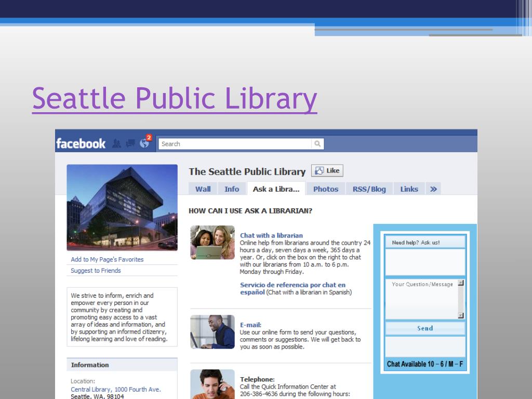The width and height of the screenshot is (532, 399).
Task: Switch to the Info tab
Action: pyautogui.click(x=232, y=189)
